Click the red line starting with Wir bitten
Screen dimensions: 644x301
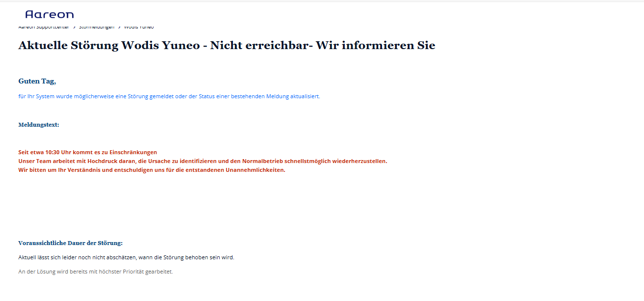click(x=152, y=170)
